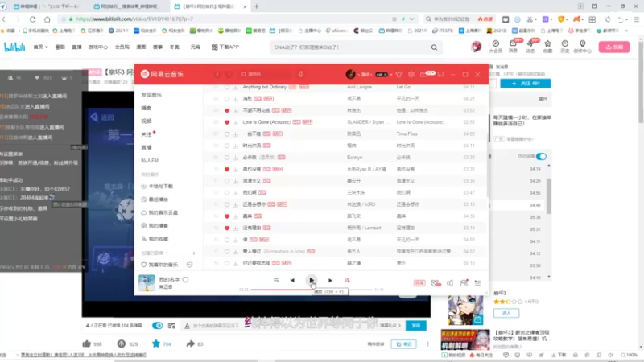The width and height of the screenshot is (644, 362).
Task: Open the play queue list icon
Action: pos(477,283)
